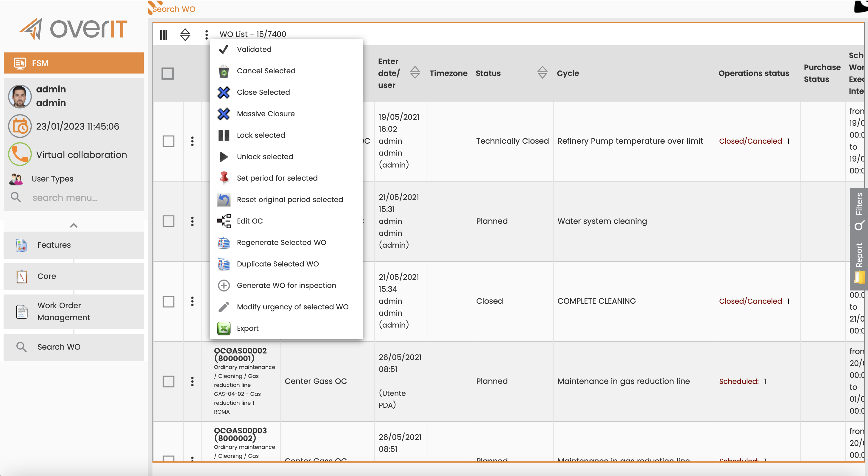
Task: Click the blue X icon beside Close Selected
Action: [224, 92]
